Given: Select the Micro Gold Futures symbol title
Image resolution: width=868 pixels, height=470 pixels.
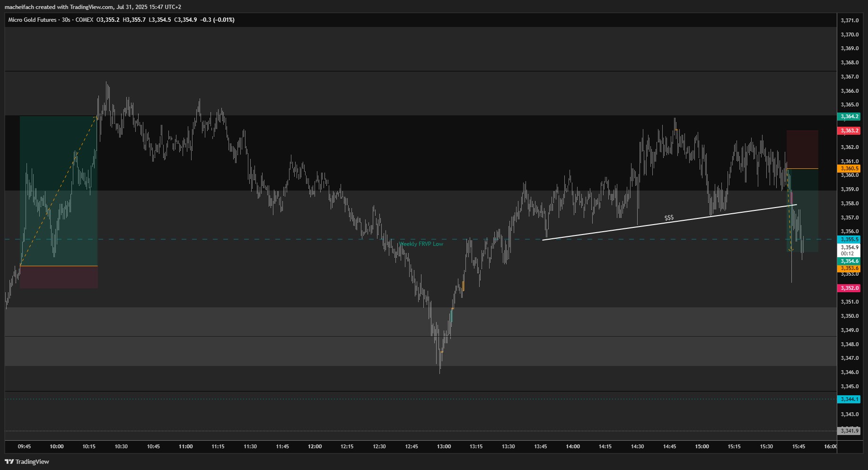Looking at the screenshot, I should coord(32,20).
